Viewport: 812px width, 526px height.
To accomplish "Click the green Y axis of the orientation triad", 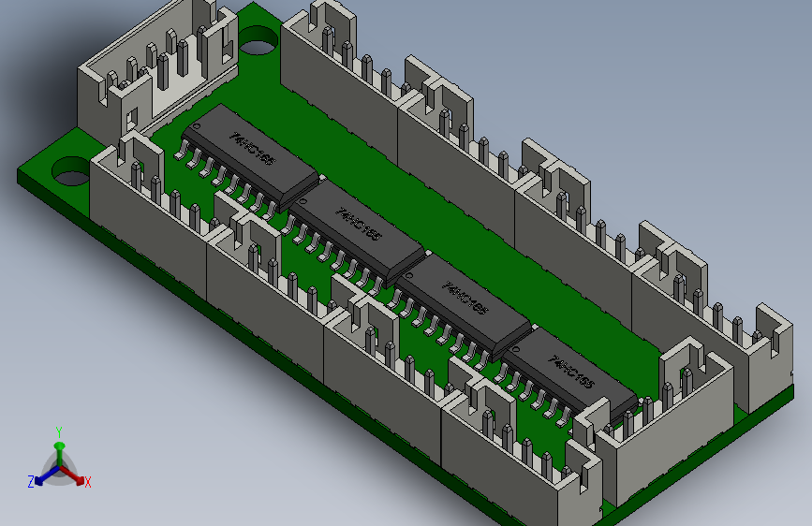I will pyautogui.click(x=60, y=454).
